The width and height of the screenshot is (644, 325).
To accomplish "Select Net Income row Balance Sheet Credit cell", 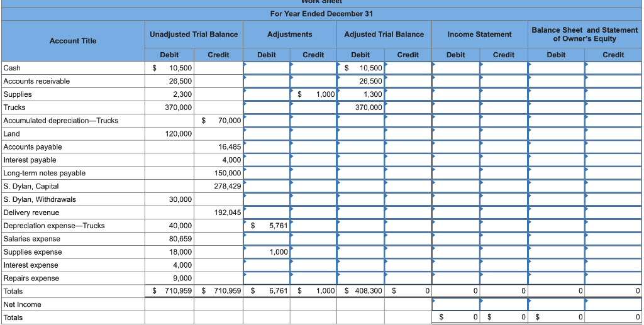I will click(613, 304).
